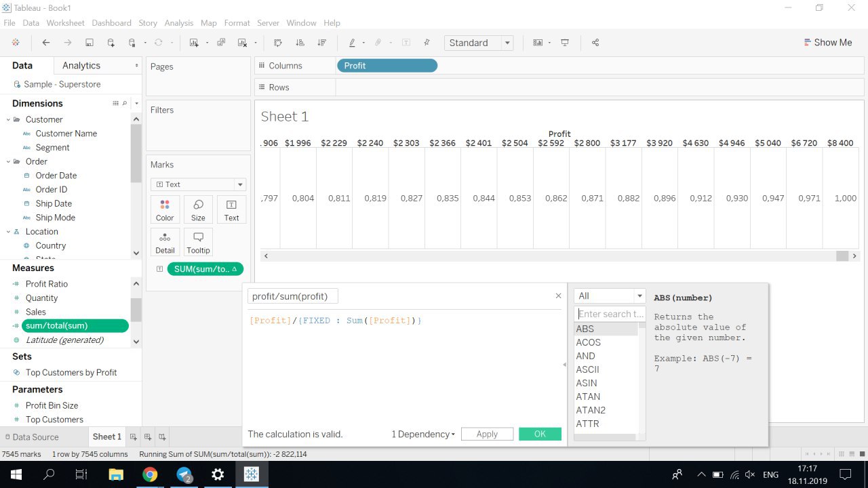The height and width of the screenshot is (488, 868).
Task: Open the Dashboard menu
Action: 112,22
